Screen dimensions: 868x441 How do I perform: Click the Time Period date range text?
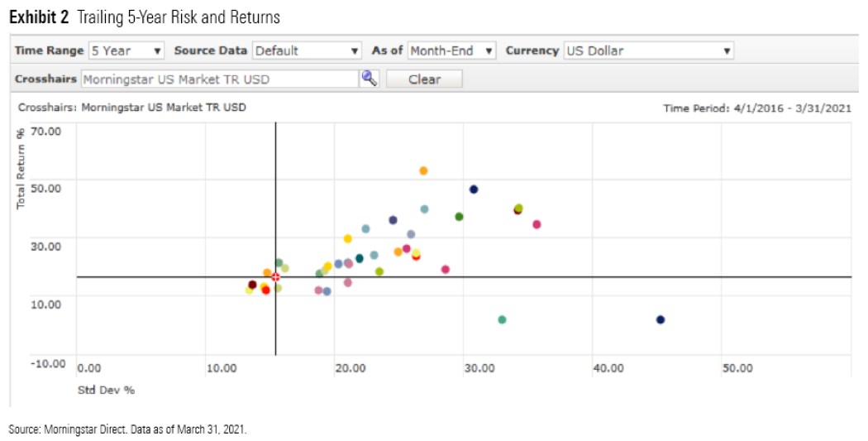756,108
